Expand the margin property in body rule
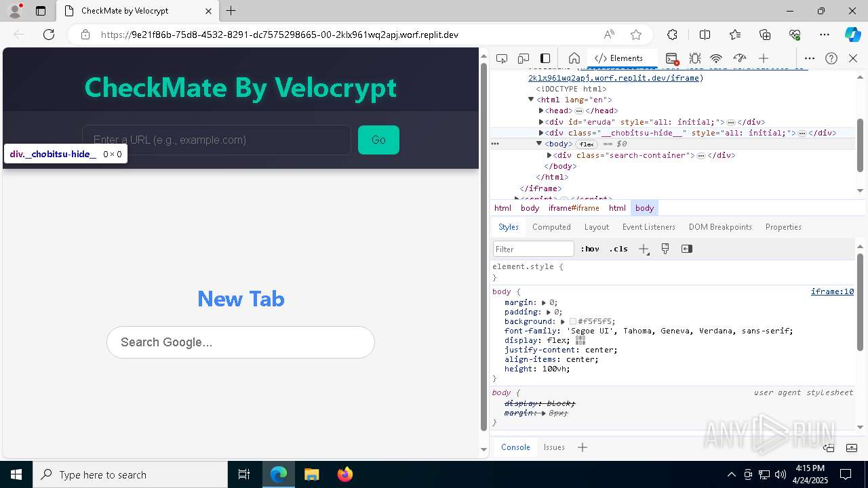The width and height of the screenshot is (868, 488). tap(544, 303)
